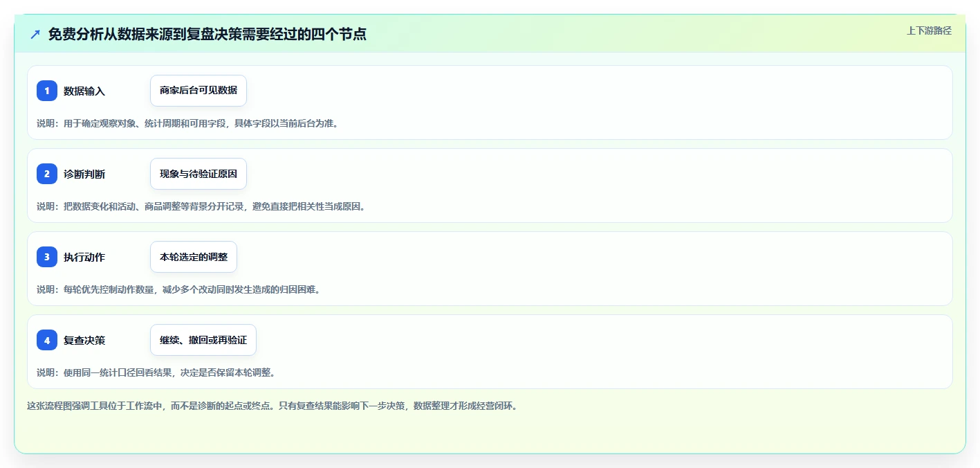The height and width of the screenshot is (468, 980).
Task: Click the description starting 每轮优先控制动作数量
Action: click(178, 289)
